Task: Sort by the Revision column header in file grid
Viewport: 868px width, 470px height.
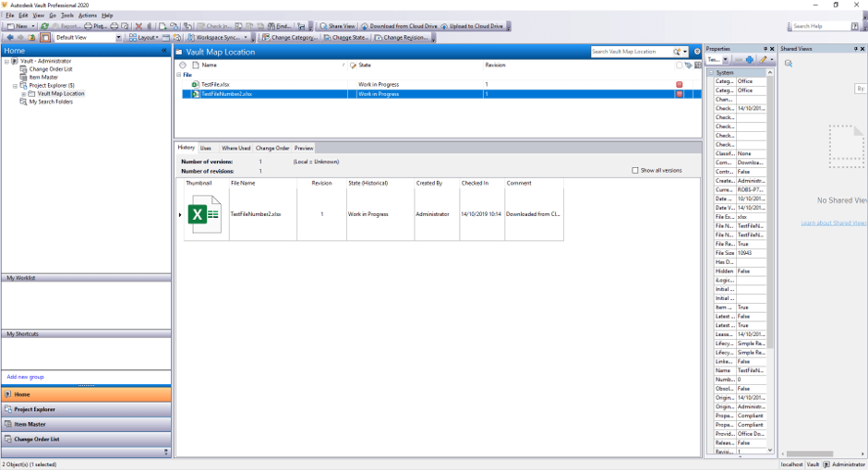Action: 578,66
